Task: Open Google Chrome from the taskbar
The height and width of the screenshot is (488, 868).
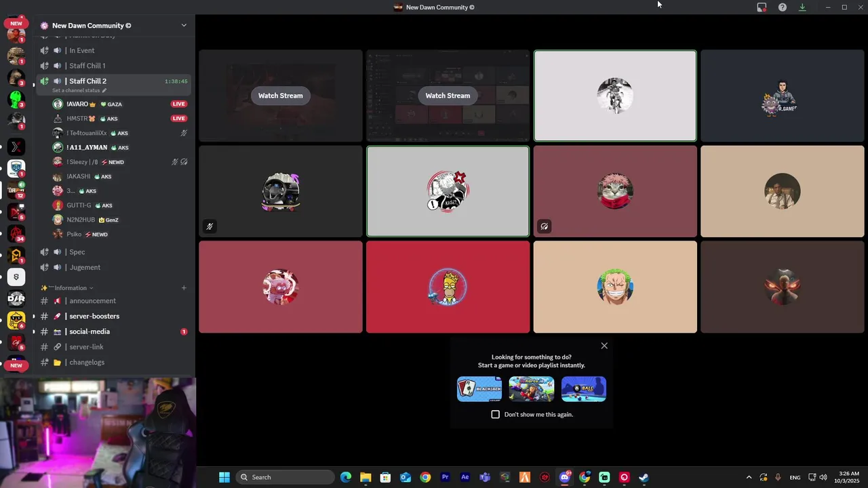Action: pyautogui.click(x=425, y=477)
